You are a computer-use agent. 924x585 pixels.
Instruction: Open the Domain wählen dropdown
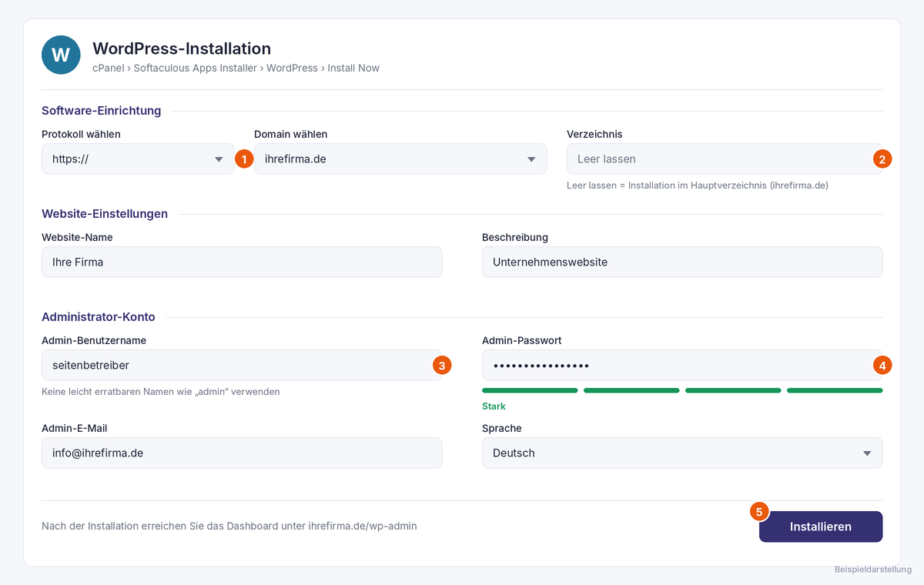coord(400,159)
